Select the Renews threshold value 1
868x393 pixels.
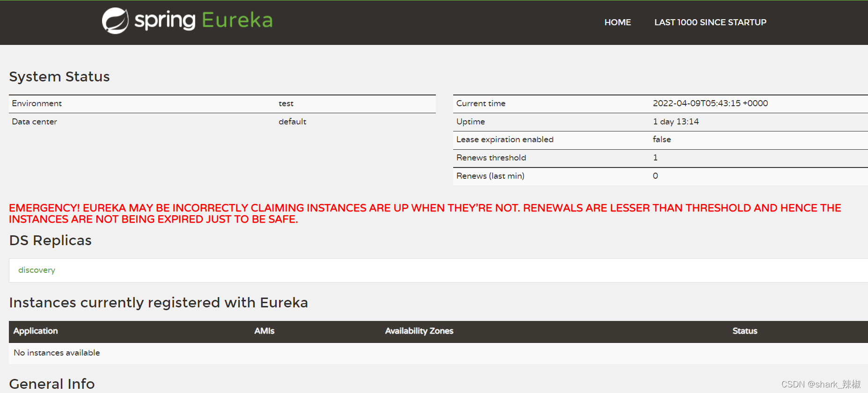click(655, 158)
